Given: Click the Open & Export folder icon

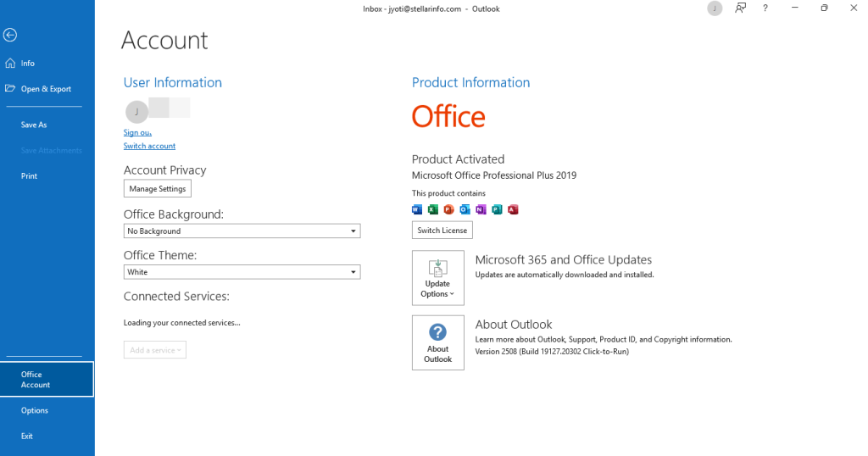Looking at the screenshot, I should (x=10, y=88).
